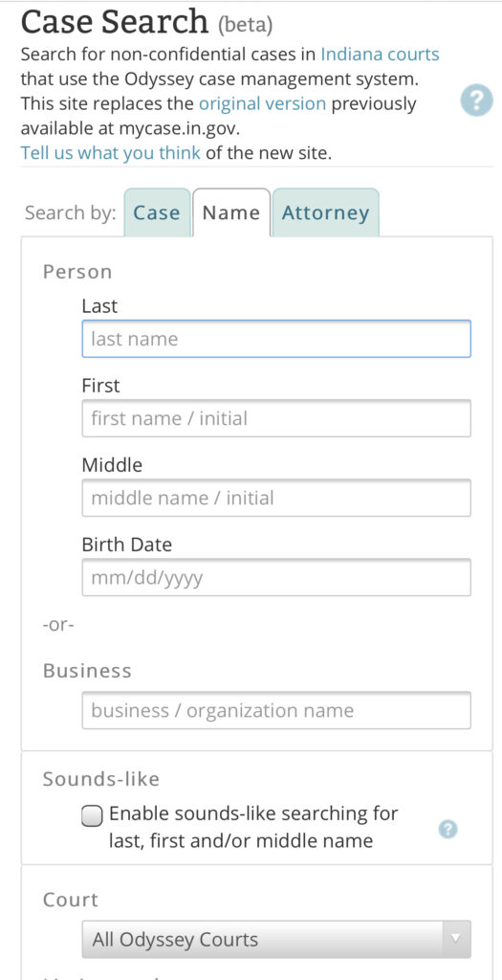Open the All Odyssey Courts dropdown
Viewport: 502px width, 980px height.
276,940
